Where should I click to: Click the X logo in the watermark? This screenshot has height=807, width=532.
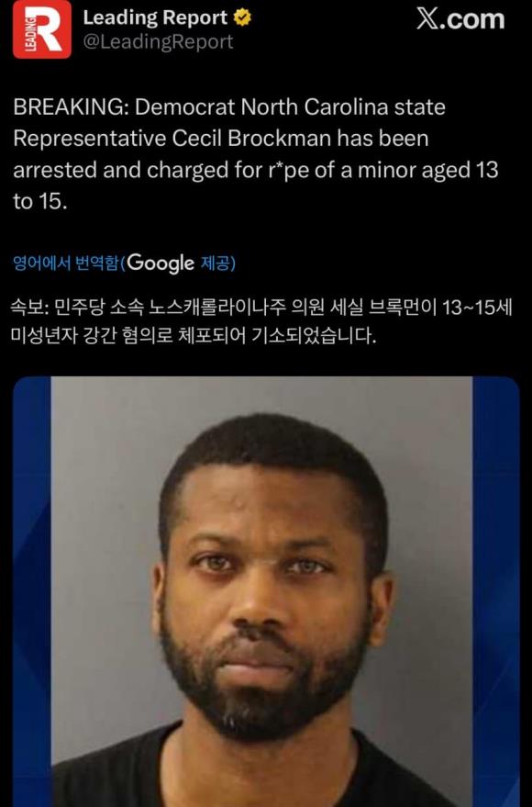(x=427, y=19)
